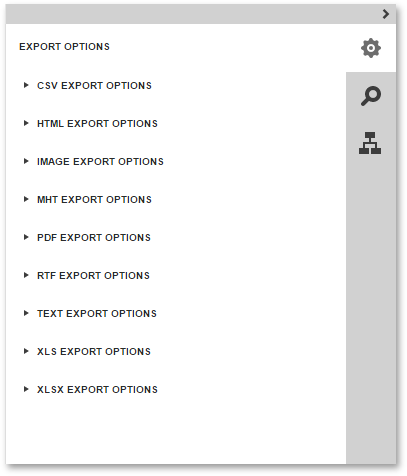Select the CSV Export Options label
407x476 pixels.
click(x=94, y=86)
